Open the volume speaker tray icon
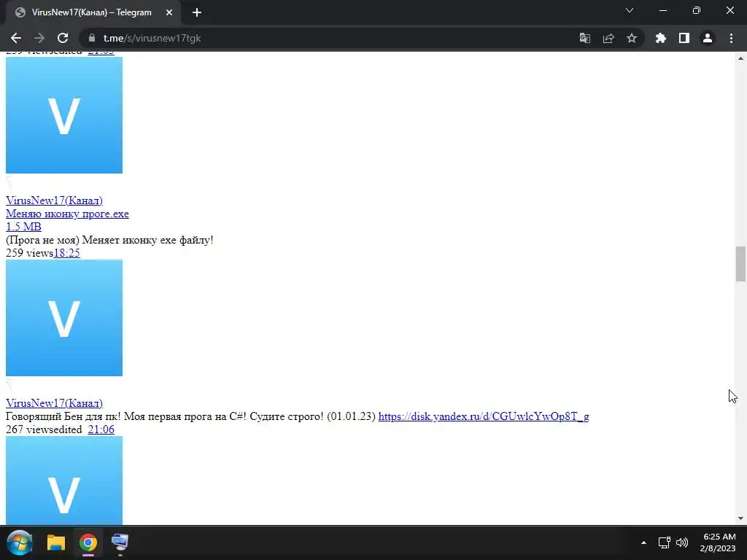The image size is (747, 560). coord(682,542)
